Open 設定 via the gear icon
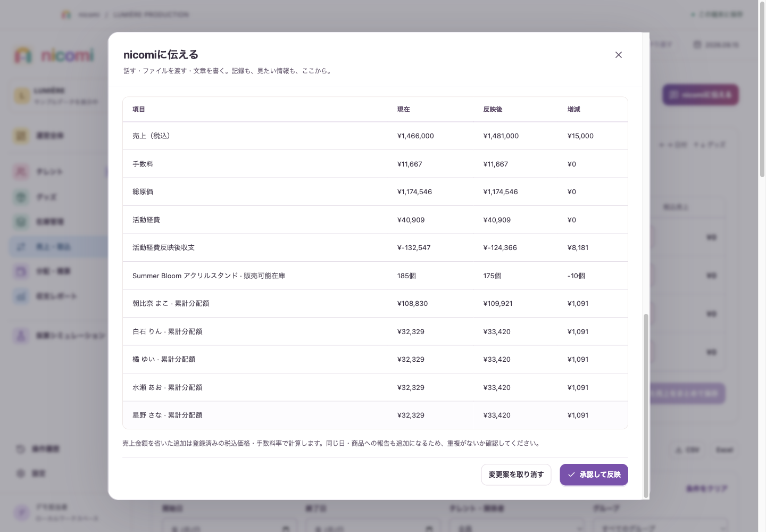 [21, 473]
